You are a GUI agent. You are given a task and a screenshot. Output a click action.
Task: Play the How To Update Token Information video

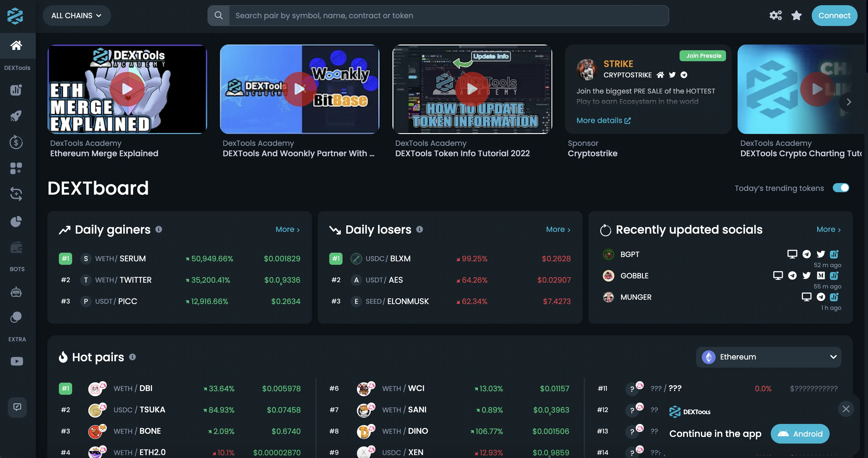[472, 89]
